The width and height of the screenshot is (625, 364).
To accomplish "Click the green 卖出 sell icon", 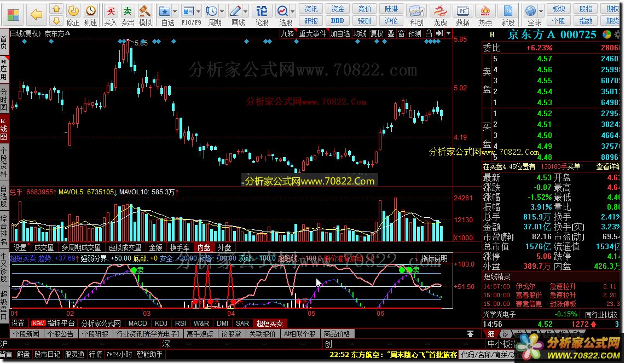I will click(x=128, y=11).
